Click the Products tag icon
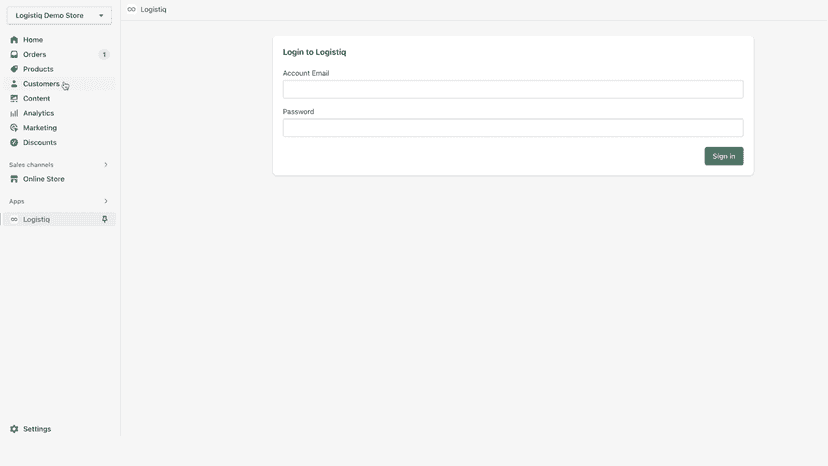The height and width of the screenshot is (466, 828). [x=14, y=69]
